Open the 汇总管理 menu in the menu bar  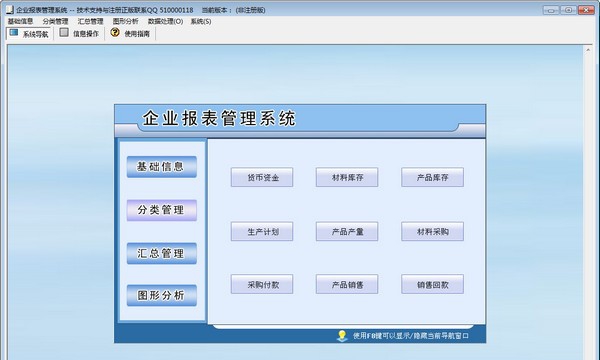(x=90, y=21)
